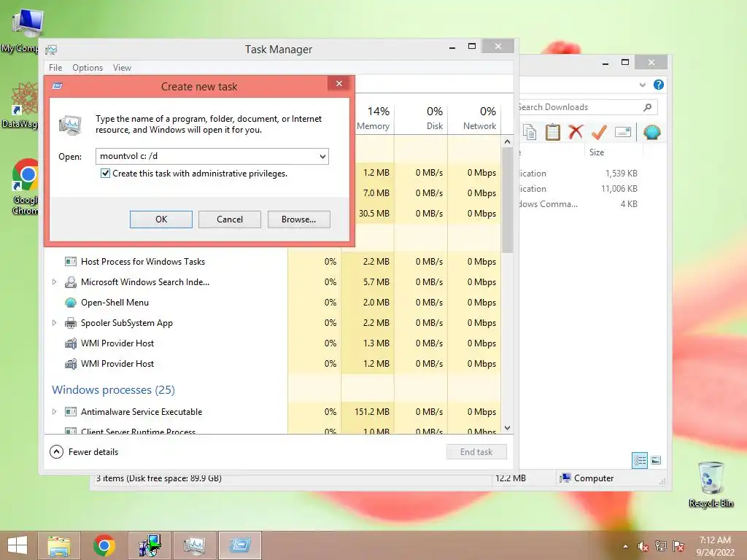Open Action Center flag tray icon
This screenshot has height=560, width=747.
[x=678, y=546]
